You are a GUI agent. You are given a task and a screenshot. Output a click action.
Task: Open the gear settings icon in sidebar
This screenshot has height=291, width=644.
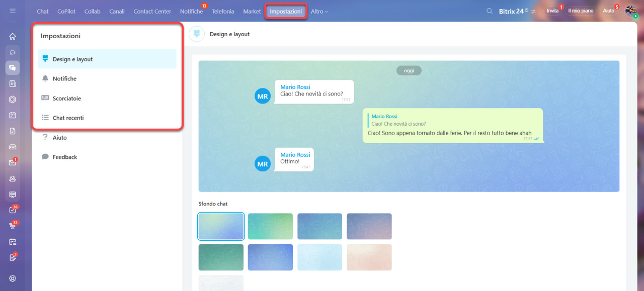[x=13, y=278]
